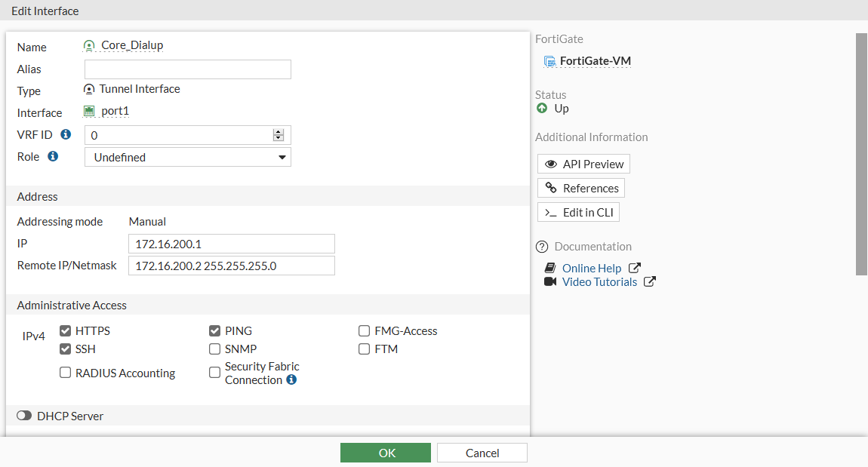Viewport: 868px width, 467px height.
Task: Click the Role info icon
Action: coord(53,156)
